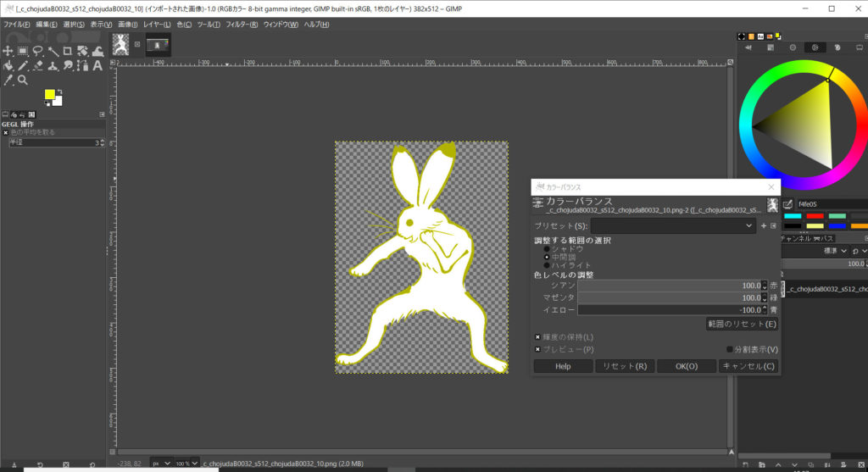Select the Zoom magnifier tool
The image size is (868, 472).
pyautogui.click(x=23, y=81)
